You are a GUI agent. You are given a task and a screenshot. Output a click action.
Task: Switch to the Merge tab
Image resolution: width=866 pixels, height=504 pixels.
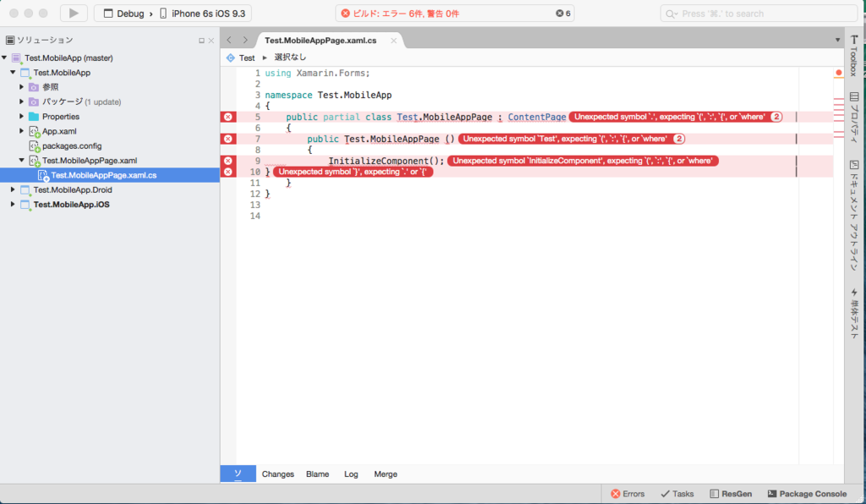pyautogui.click(x=386, y=474)
